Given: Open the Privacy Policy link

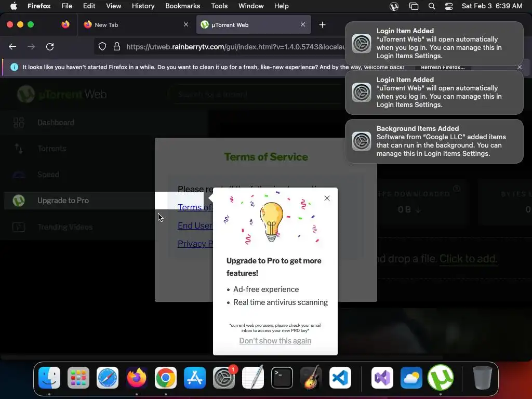Looking at the screenshot, I should point(195,244).
